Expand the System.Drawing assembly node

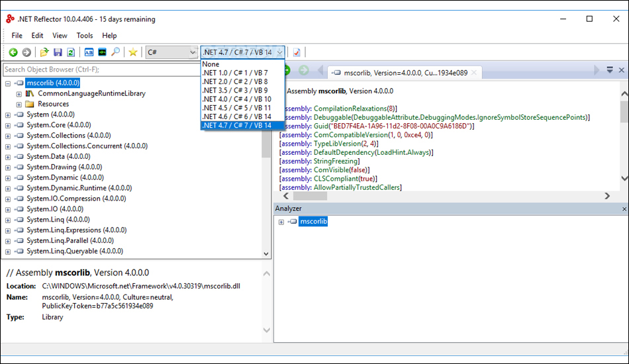pos(8,167)
